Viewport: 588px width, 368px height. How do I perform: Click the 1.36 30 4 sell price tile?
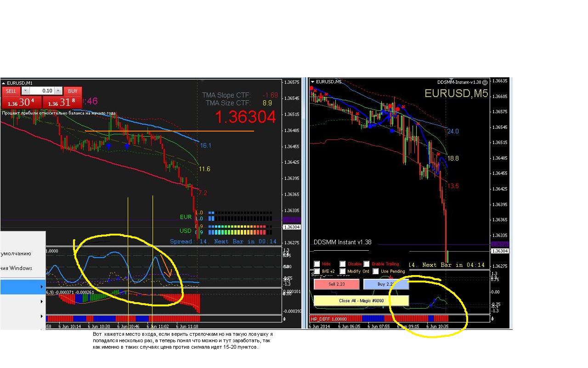coord(22,103)
